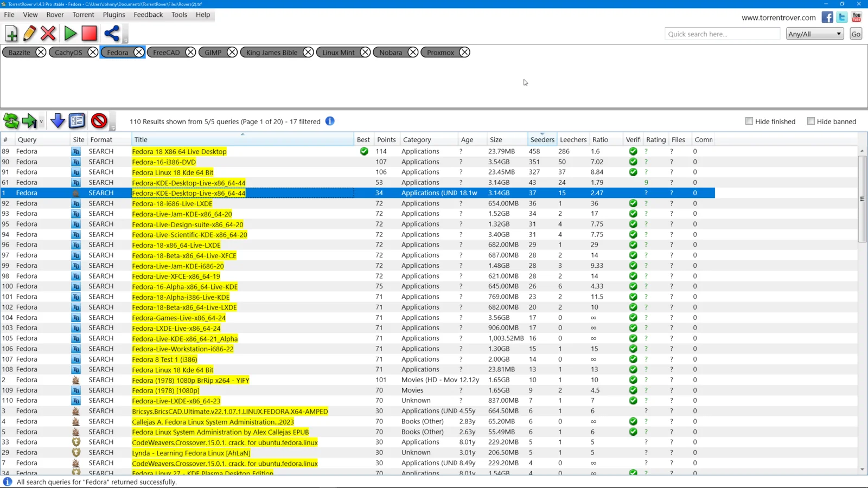Remove the King James Bible tag

click(x=308, y=52)
